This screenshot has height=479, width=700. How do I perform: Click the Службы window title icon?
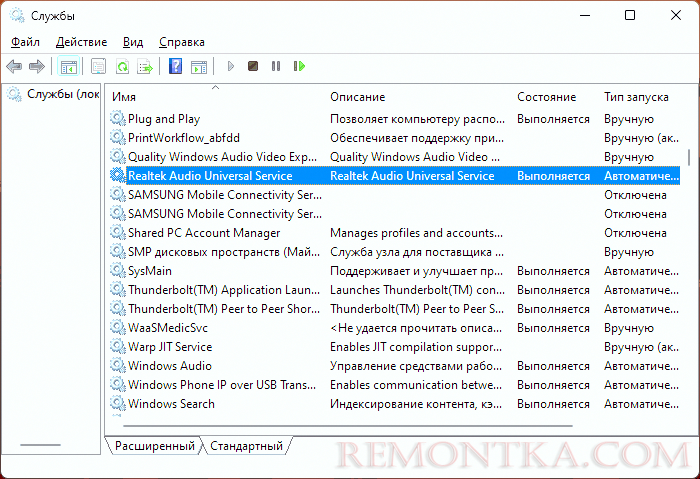(x=17, y=16)
